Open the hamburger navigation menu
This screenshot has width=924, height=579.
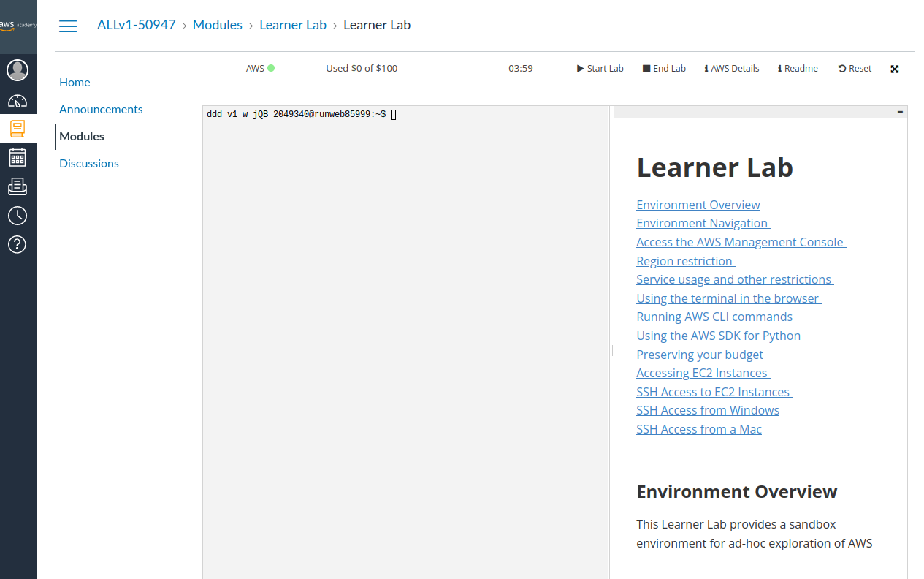tap(68, 26)
